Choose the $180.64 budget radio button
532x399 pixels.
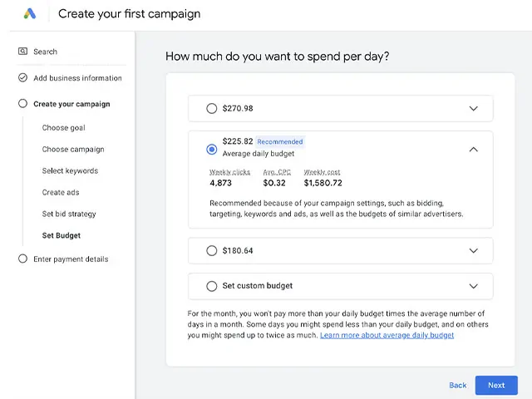pyautogui.click(x=211, y=250)
